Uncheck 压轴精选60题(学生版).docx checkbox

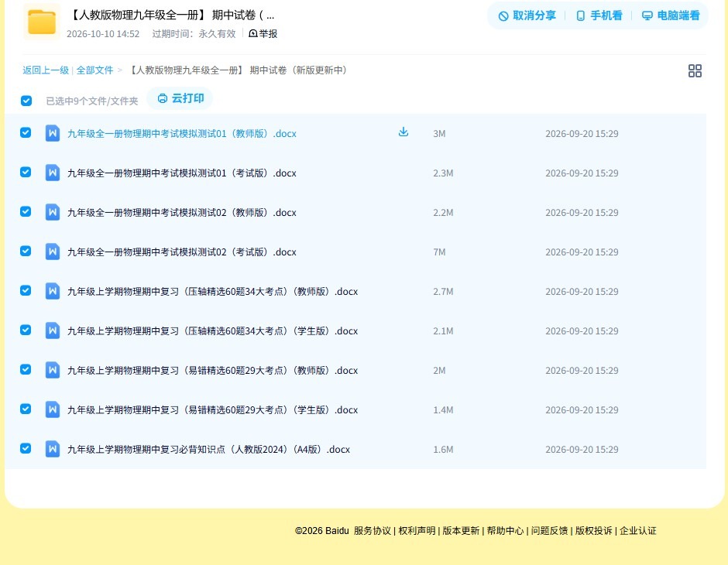26,330
